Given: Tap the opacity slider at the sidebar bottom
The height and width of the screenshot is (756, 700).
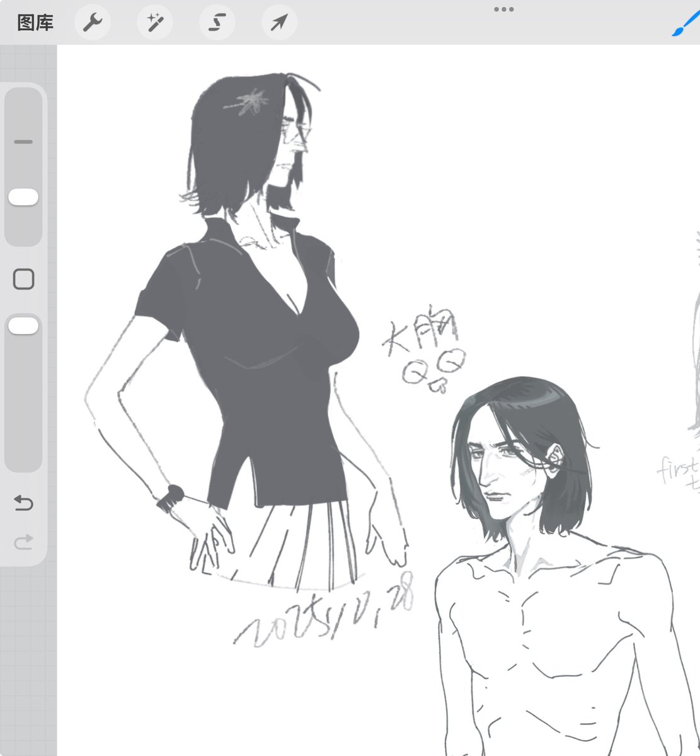Looking at the screenshot, I should tap(23, 325).
